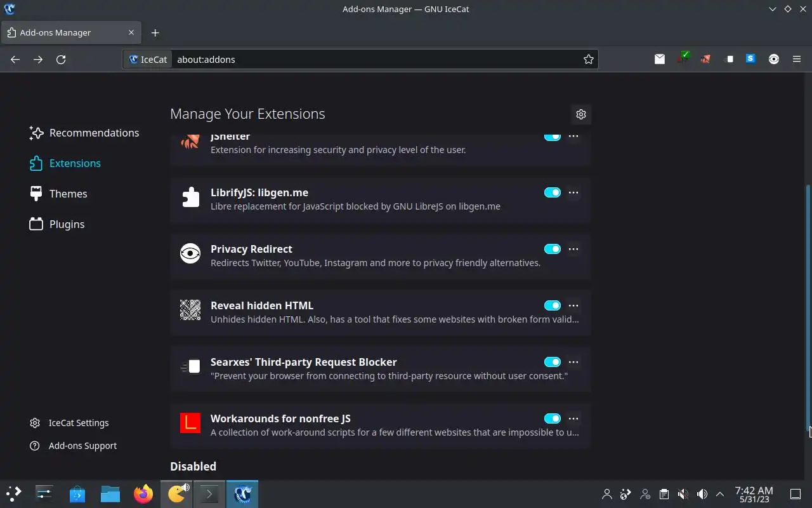The width and height of the screenshot is (812, 508).
Task: Go to the Themes section
Action: pos(58,194)
